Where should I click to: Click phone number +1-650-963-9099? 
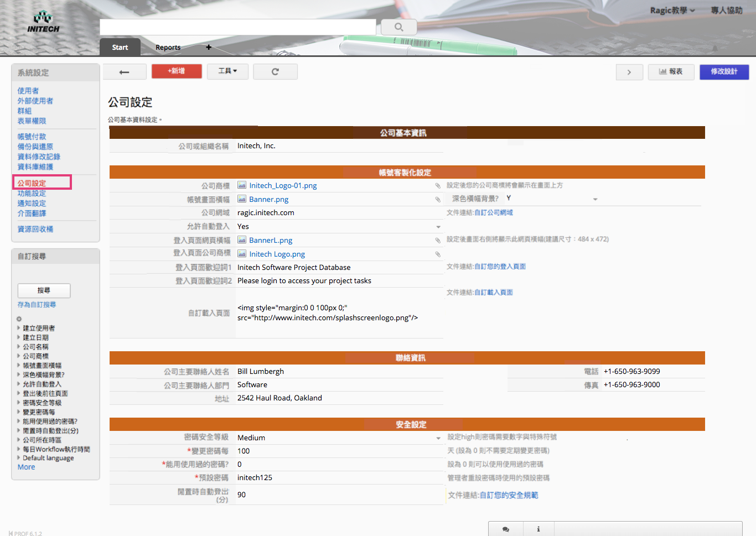632,372
